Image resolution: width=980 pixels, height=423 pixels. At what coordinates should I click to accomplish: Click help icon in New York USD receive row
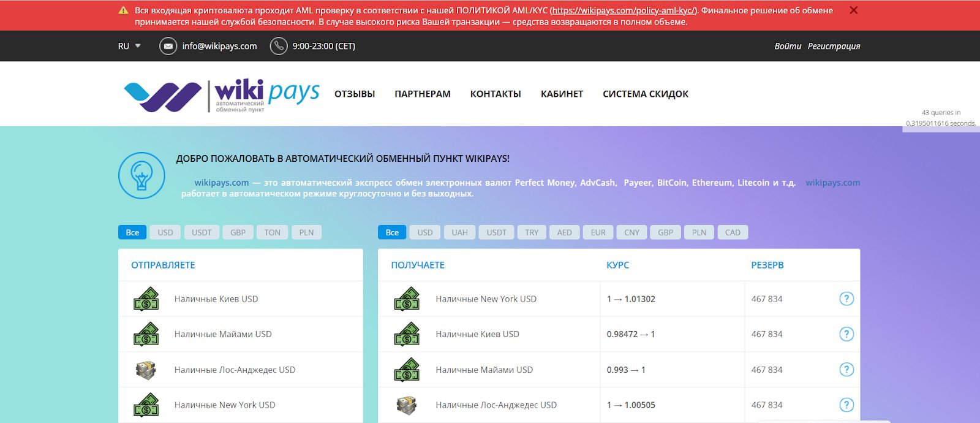point(846,299)
